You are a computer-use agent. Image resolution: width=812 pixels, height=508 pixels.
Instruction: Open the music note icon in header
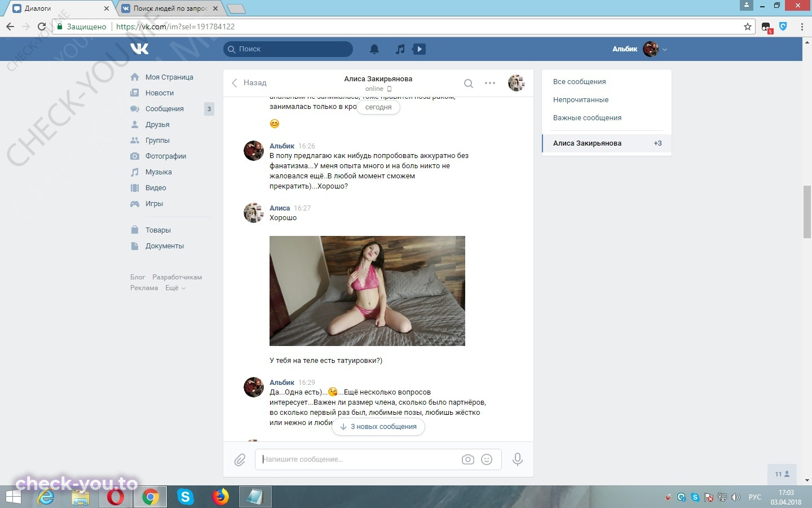click(x=400, y=49)
